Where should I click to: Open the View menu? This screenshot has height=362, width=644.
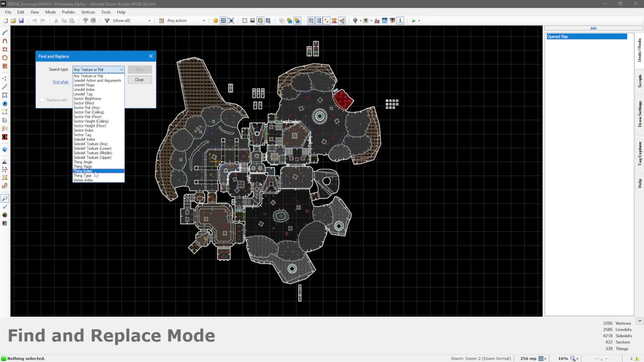click(x=35, y=12)
